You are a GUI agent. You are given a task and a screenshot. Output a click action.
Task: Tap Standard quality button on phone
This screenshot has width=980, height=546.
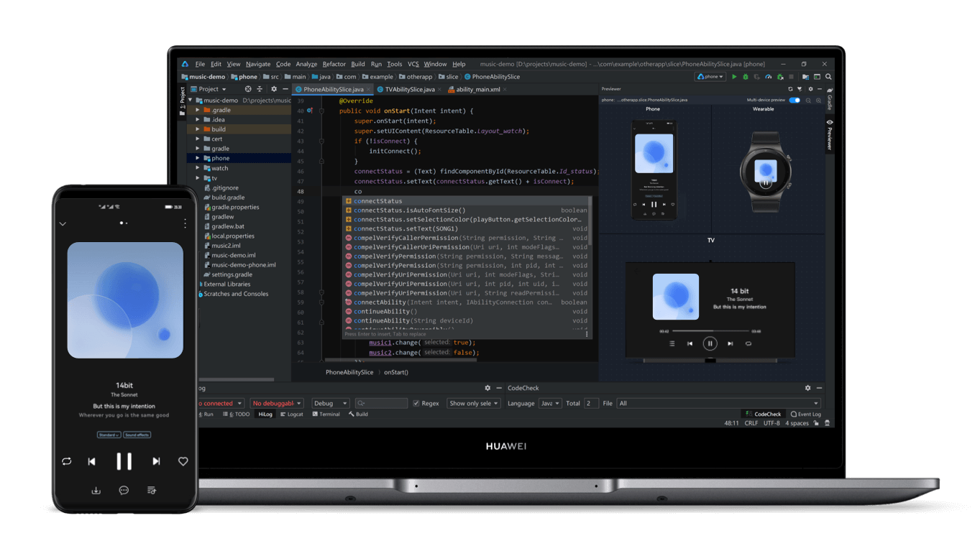[x=109, y=435]
